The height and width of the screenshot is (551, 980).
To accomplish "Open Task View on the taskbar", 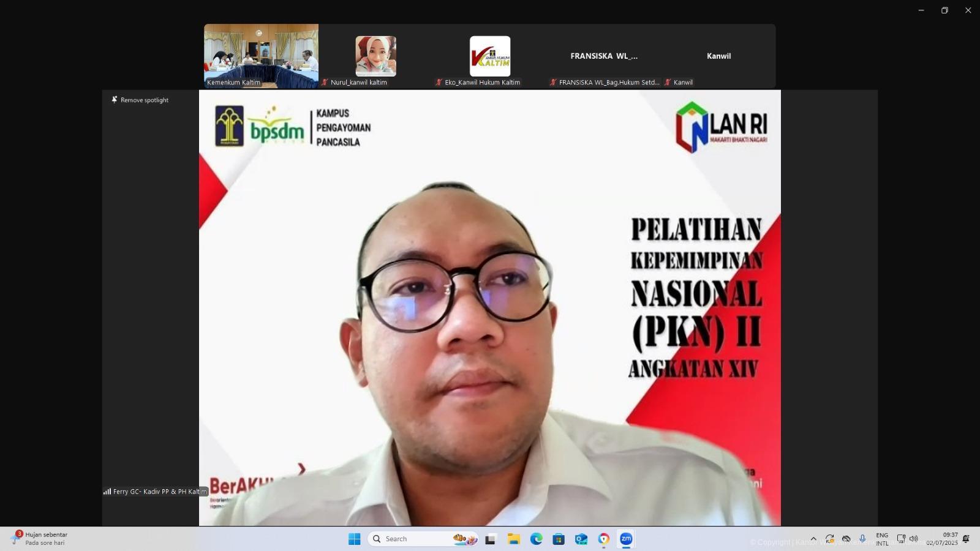I will click(x=490, y=539).
